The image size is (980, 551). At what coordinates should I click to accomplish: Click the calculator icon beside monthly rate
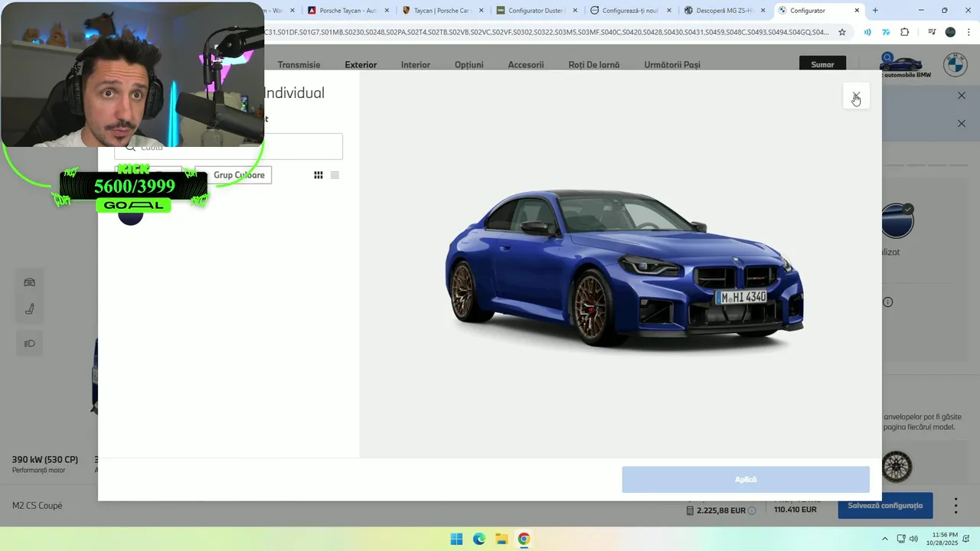(690, 510)
